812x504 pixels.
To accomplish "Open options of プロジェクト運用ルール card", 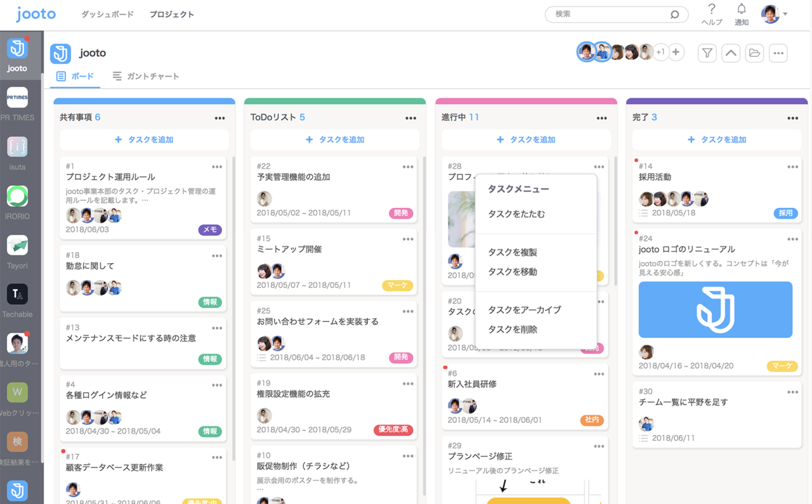I will pyautogui.click(x=217, y=167).
